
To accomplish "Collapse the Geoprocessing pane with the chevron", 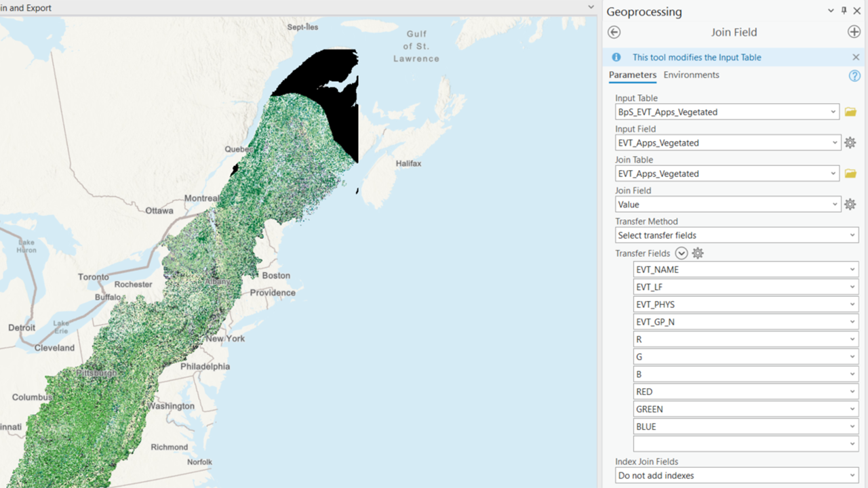I will coord(830,11).
